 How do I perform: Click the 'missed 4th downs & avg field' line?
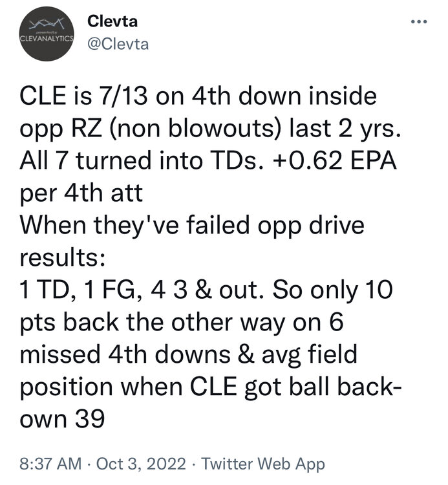[189, 355]
